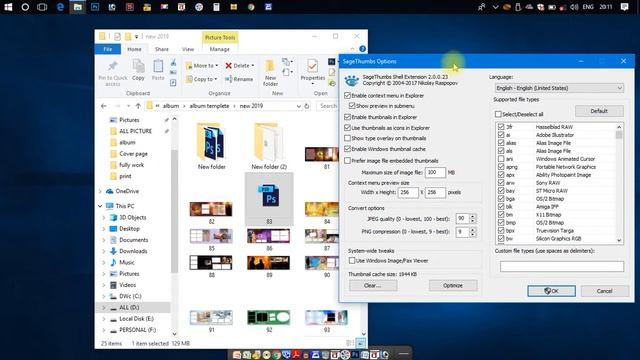Select thumbnail image named 89
640x360 pixels.
click(269, 266)
